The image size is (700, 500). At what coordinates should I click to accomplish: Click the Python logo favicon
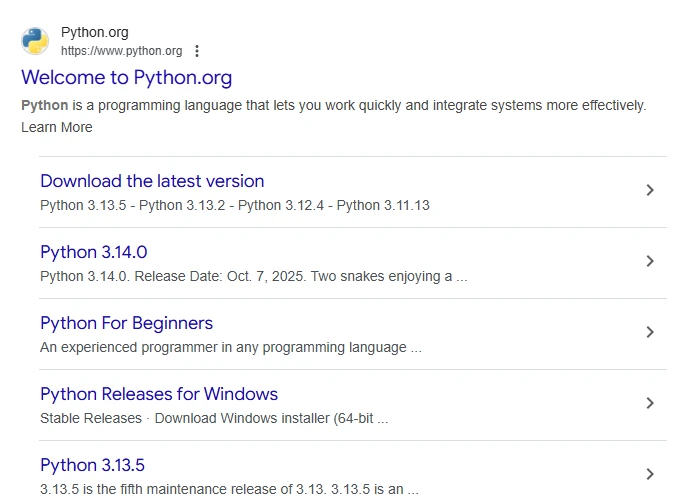35,41
